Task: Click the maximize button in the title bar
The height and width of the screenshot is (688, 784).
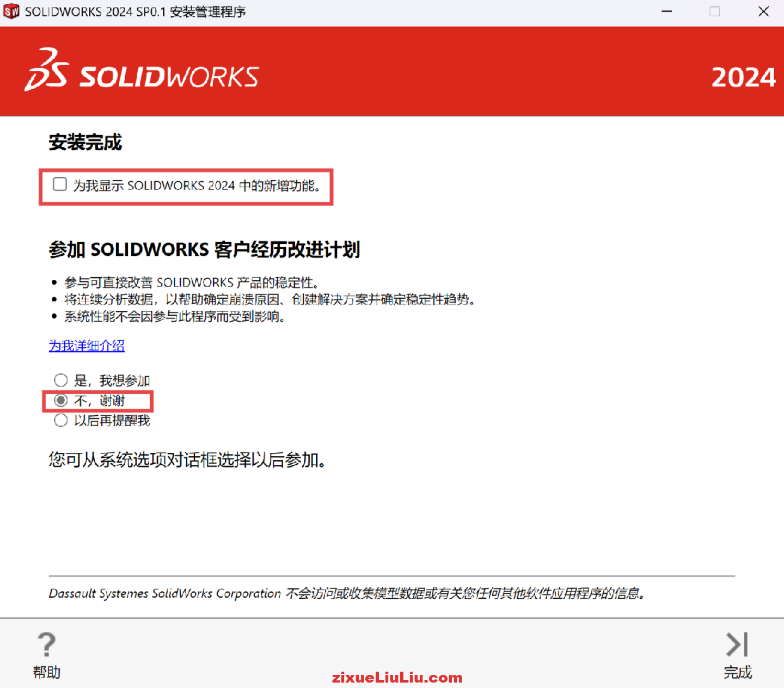Action: 715,11
